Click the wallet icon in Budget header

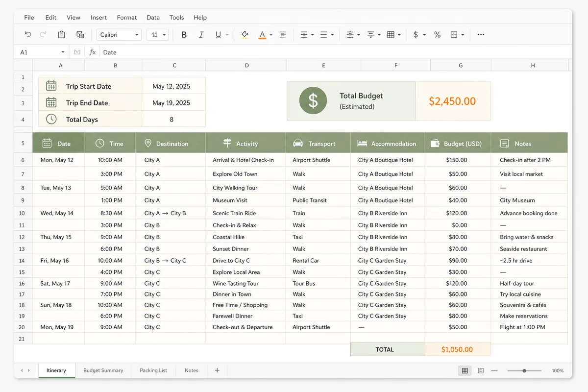tap(435, 144)
